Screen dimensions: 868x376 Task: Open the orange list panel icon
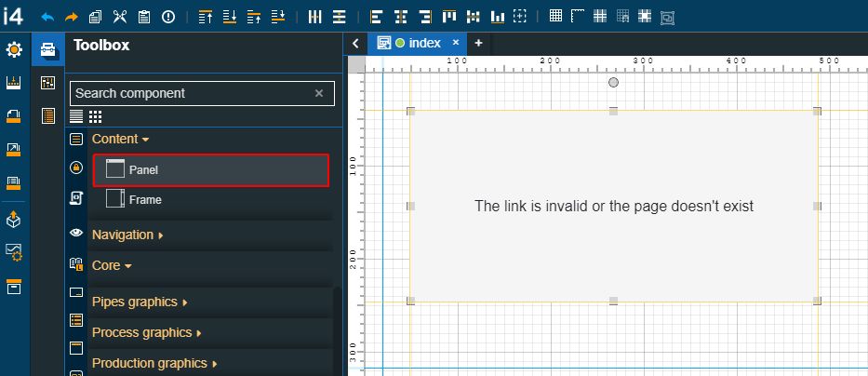[48, 116]
